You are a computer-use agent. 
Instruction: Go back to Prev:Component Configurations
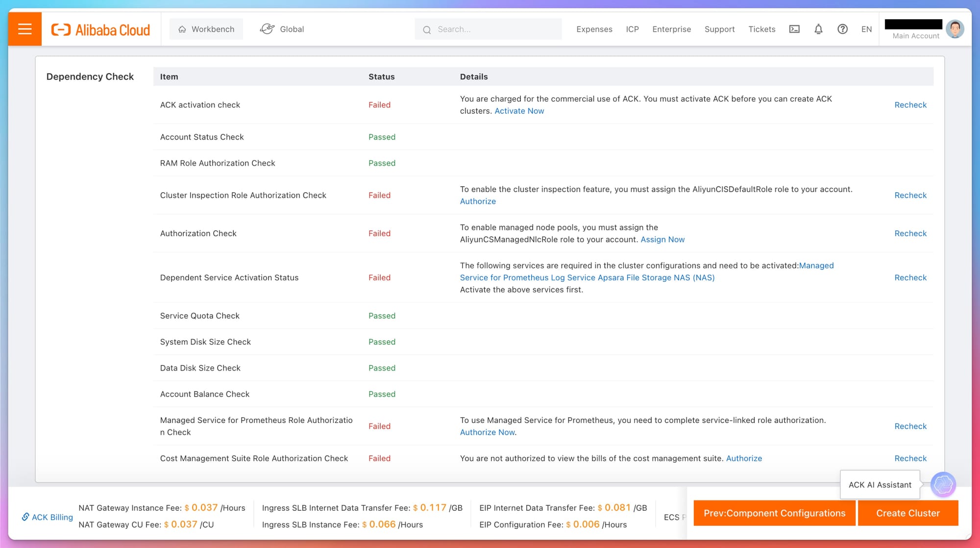tap(774, 513)
